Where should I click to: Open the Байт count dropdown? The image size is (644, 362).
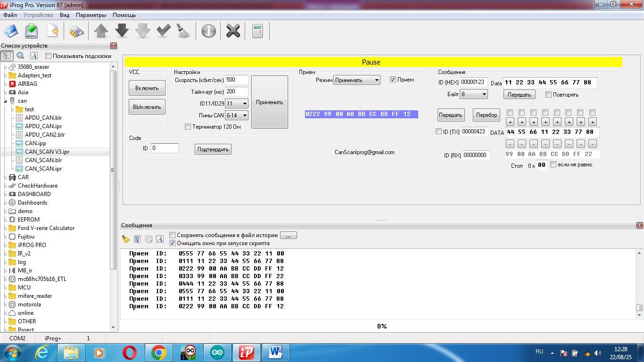pos(474,94)
